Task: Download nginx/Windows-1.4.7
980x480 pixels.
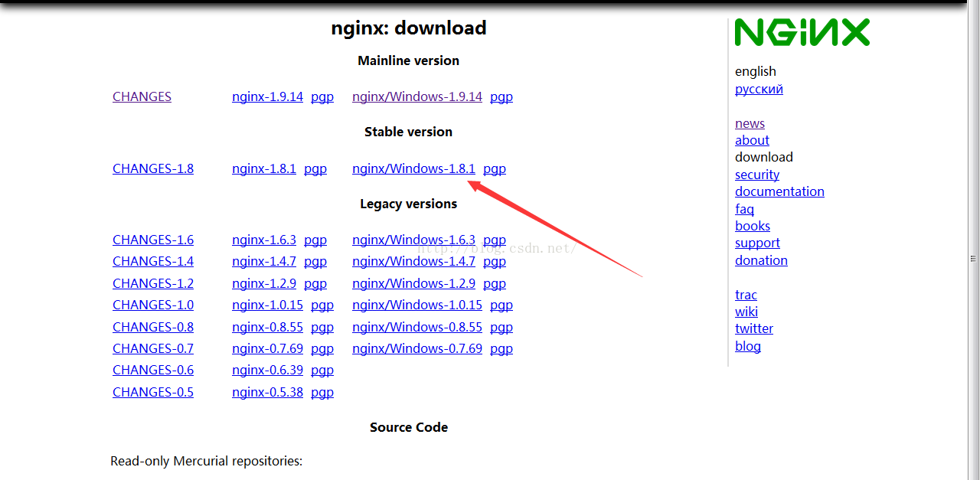Action: (x=413, y=261)
